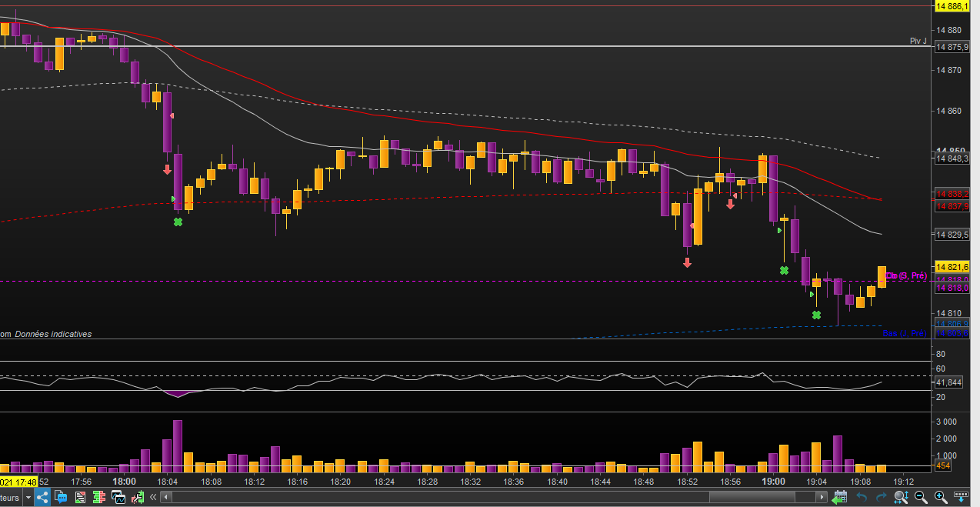
Task: Click volume value label 454
Action: (x=945, y=465)
